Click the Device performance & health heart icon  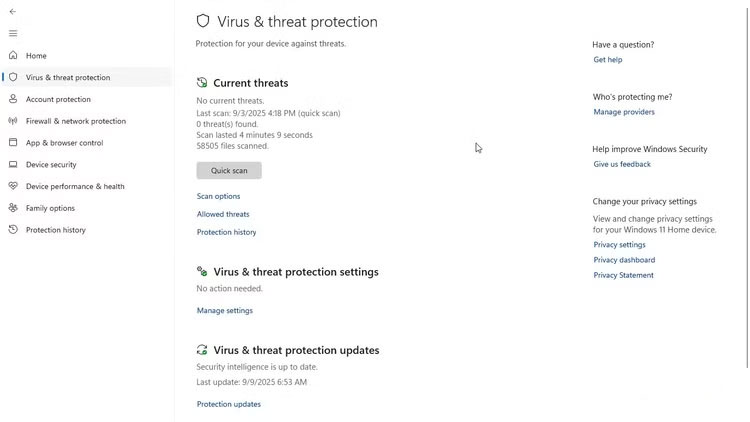[x=13, y=186]
